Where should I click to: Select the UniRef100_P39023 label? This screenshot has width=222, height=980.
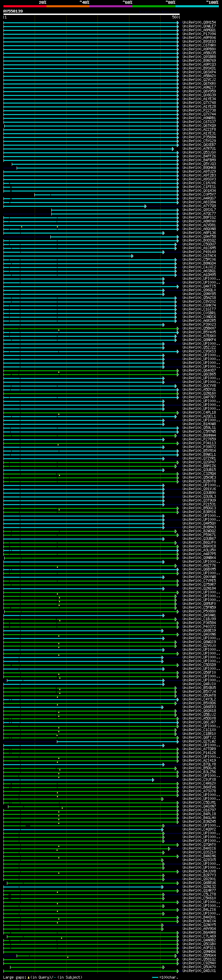point(199,324)
